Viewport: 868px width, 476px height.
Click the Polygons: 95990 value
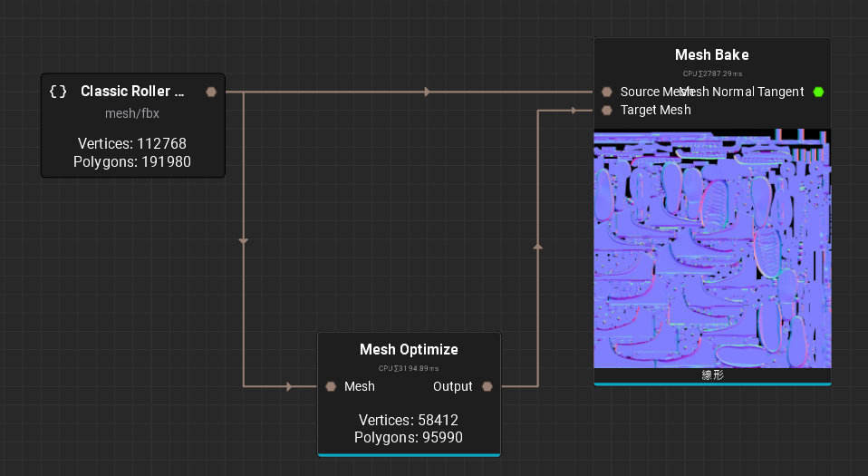pos(409,438)
